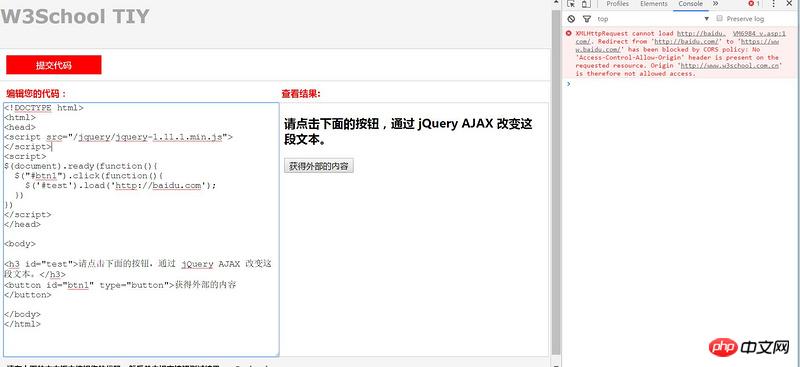Open the VM6984 v.asp:1 source link
This screenshot has width=800, height=367.
click(760, 33)
